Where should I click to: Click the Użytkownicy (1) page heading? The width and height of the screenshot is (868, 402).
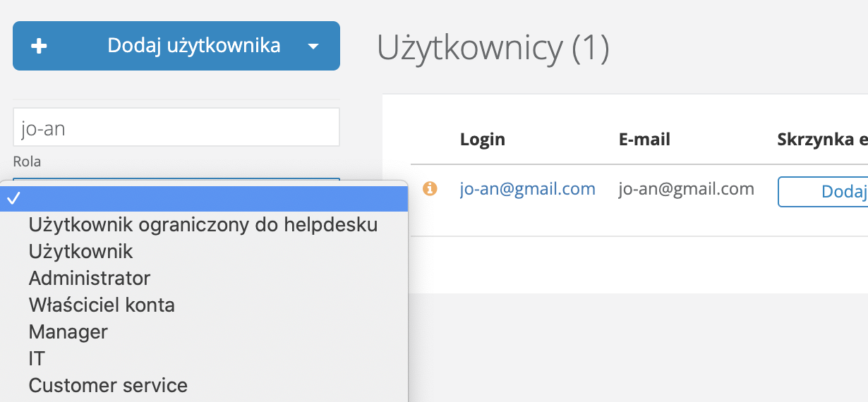pos(493,48)
